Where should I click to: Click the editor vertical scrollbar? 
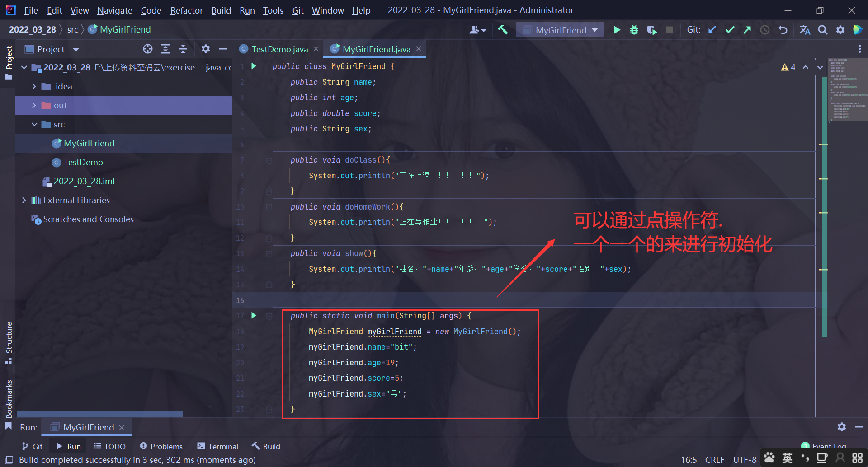point(824,208)
